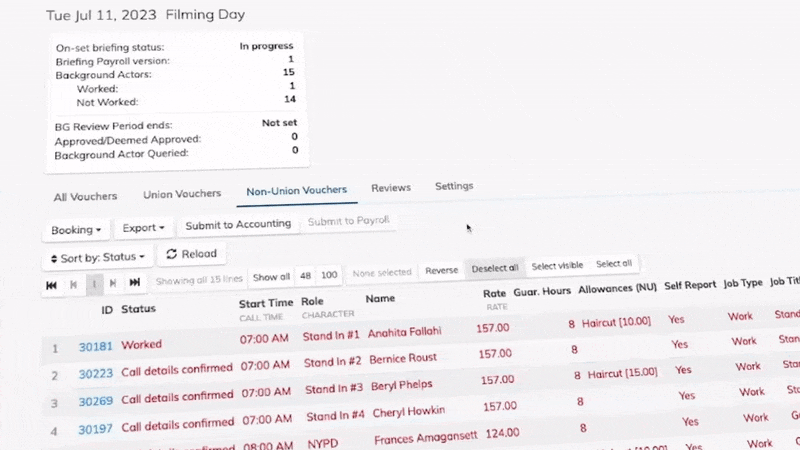
Task: Open the Booking dropdown menu
Action: coord(76,230)
